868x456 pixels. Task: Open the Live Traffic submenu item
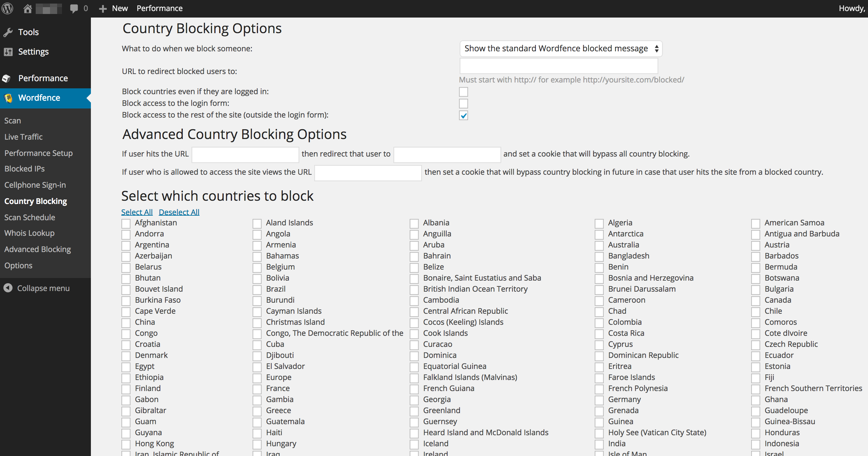click(x=24, y=137)
